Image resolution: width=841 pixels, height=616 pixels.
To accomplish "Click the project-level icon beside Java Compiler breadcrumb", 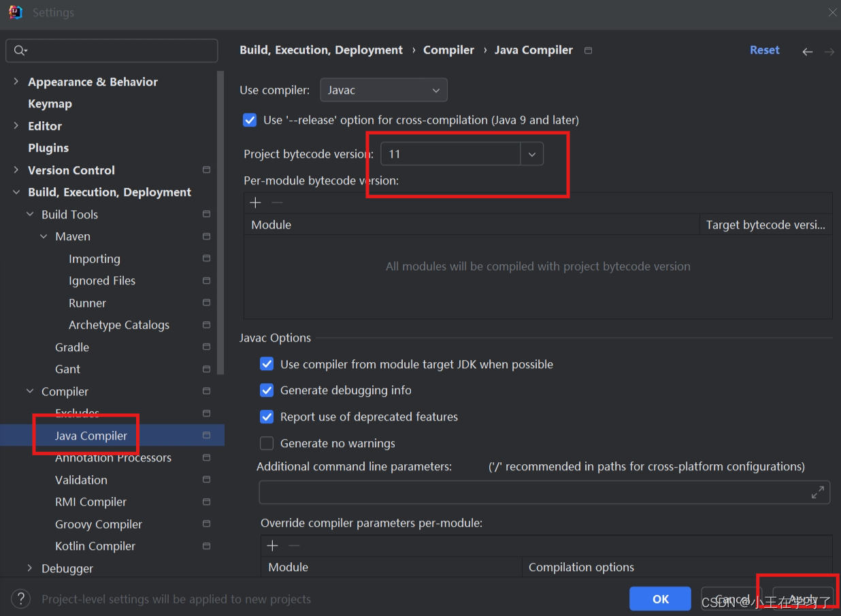I will point(589,50).
